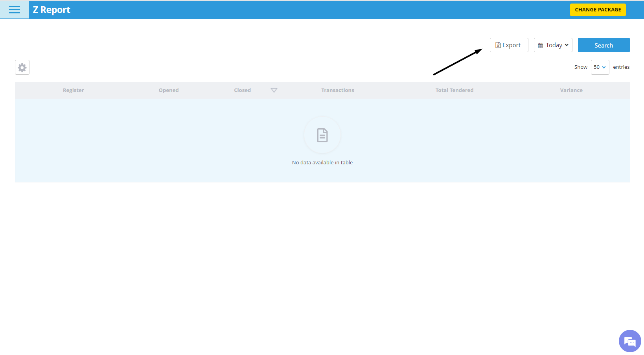Click the sort arrow beside Closed
The image size is (644, 355).
(x=274, y=90)
